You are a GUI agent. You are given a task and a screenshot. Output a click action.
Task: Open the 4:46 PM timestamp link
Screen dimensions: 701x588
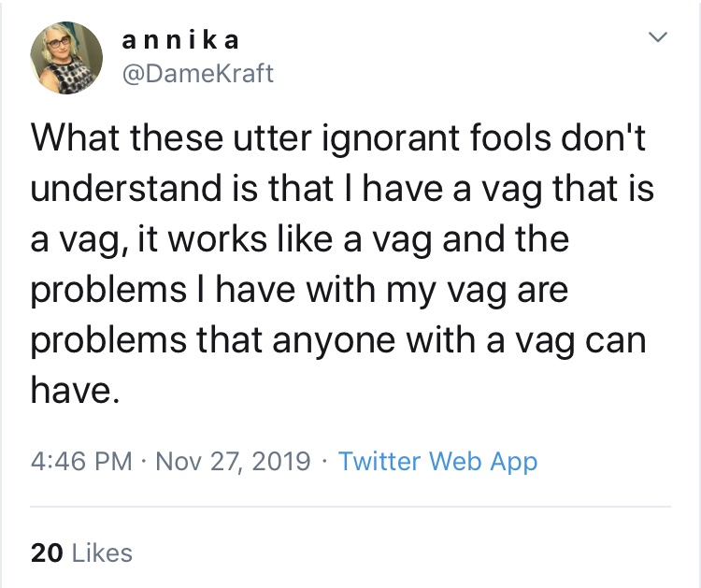click(81, 461)
